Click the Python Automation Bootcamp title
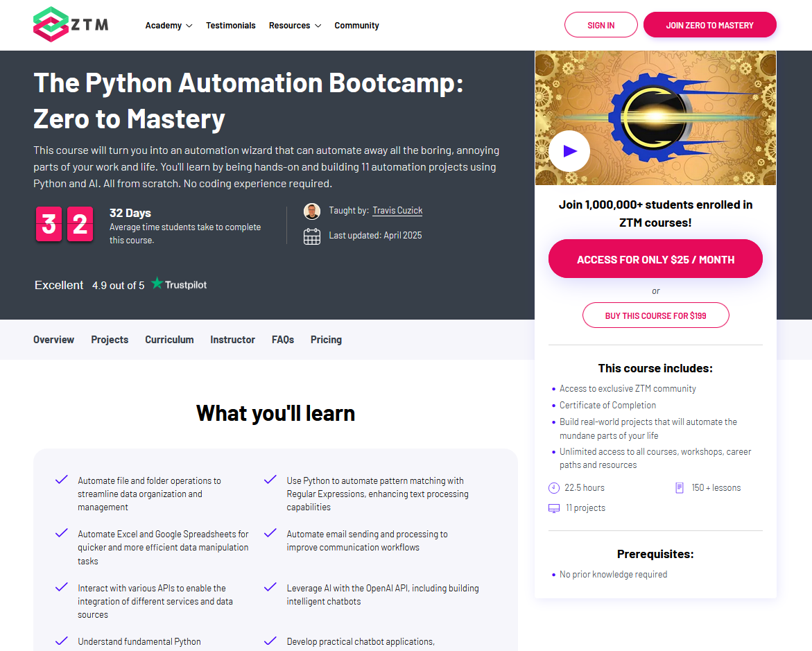 [x=248, y=101]
